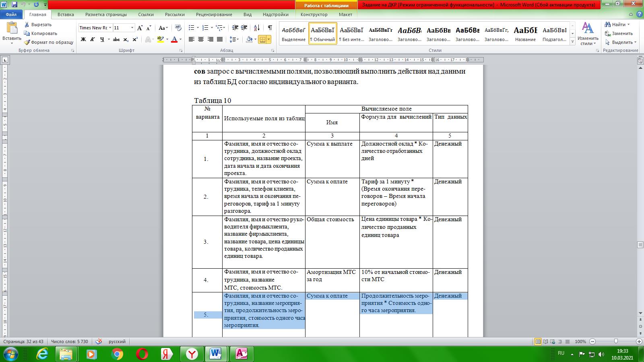Click the multilevel list icon
Image resolution: width=644 pixels, height=362 pixels.
(219, 28)
